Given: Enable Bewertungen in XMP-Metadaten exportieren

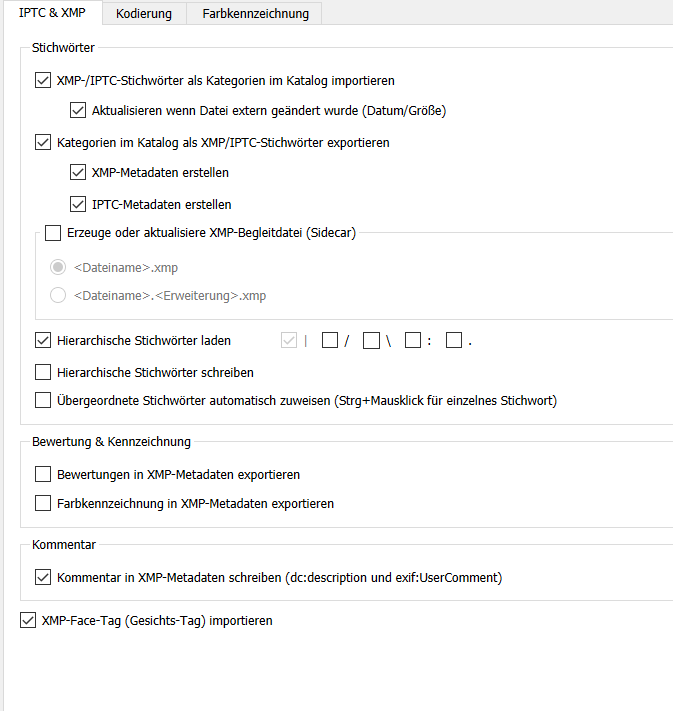Looking at the screenshot, I should click(x=42, y=474).
